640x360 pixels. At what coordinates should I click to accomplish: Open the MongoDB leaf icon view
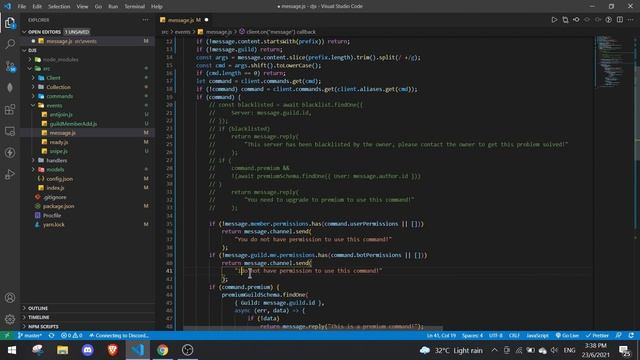point(10,87)
